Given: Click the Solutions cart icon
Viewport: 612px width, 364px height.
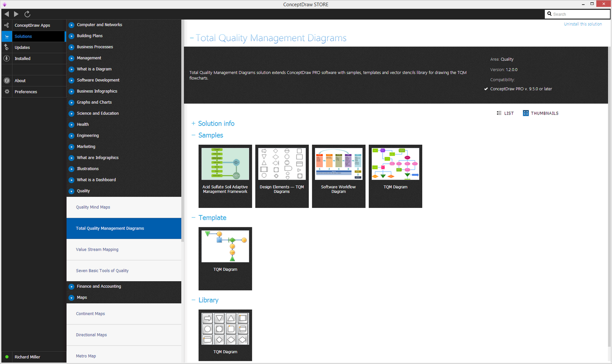Looking at the screenshot, I should pos(7,36).
